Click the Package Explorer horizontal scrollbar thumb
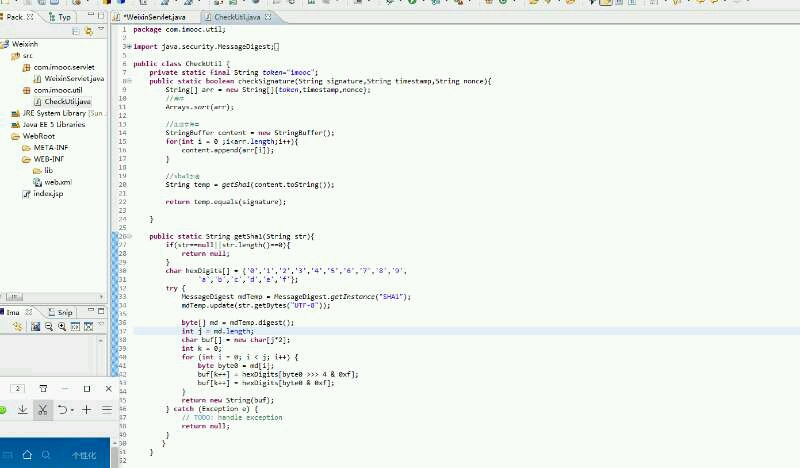Image resolution: width=800 pixels, height=468 pixels. [14, 297]
